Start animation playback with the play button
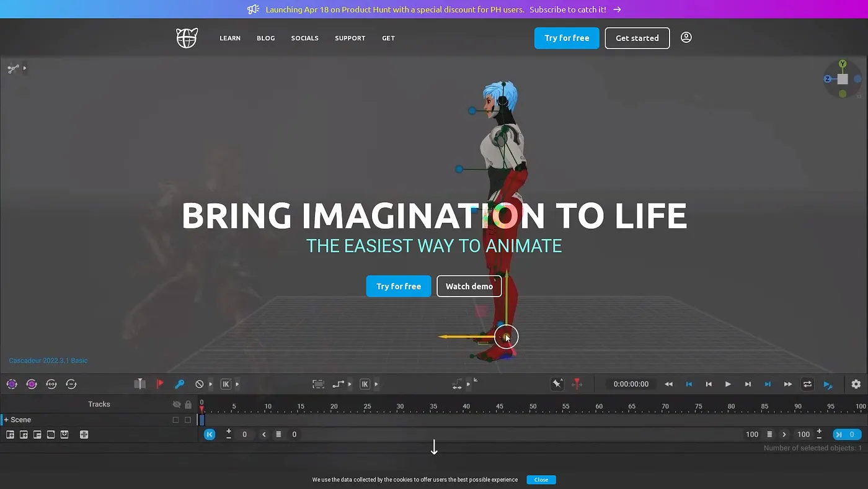868x489 pixels. 728,384
